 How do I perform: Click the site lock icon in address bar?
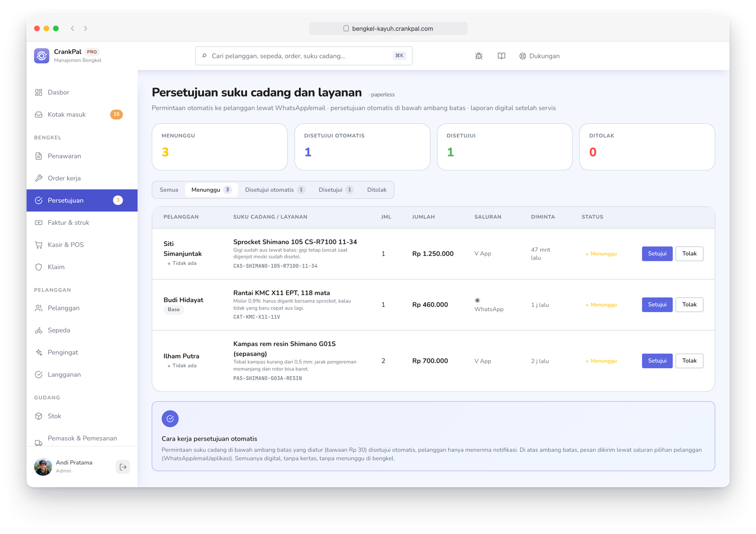[346, 28]
